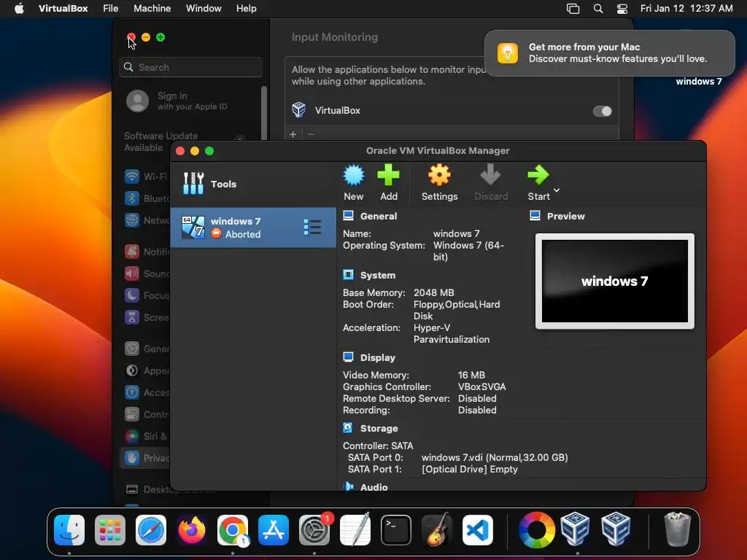Open General in Settings sidebar

pyautogui.click(x=146, y=349)
